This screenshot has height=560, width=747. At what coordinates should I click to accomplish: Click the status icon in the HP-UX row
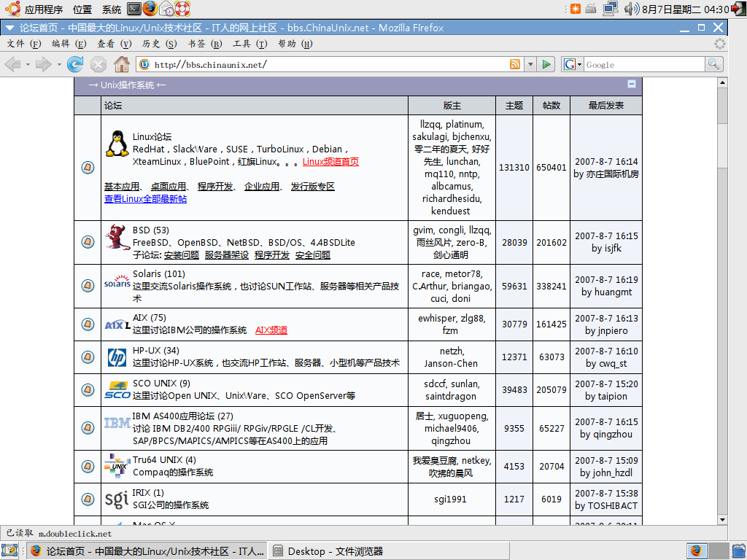pyautogui.click(x=88, y=357)
